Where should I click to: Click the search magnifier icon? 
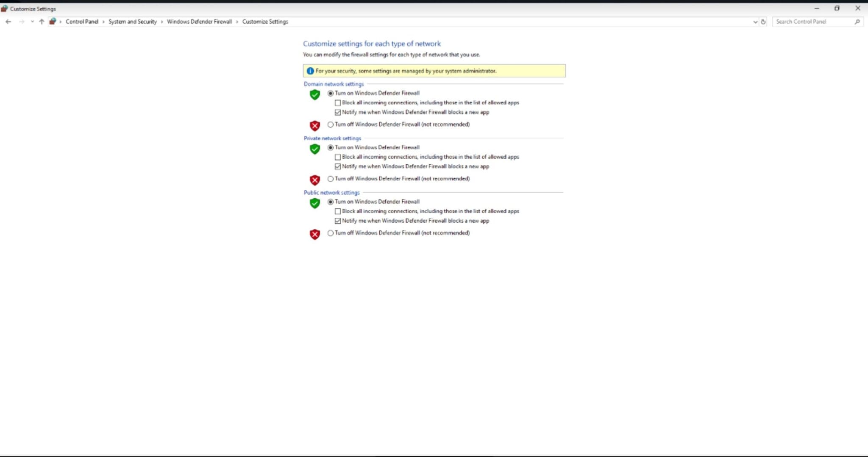857,22
